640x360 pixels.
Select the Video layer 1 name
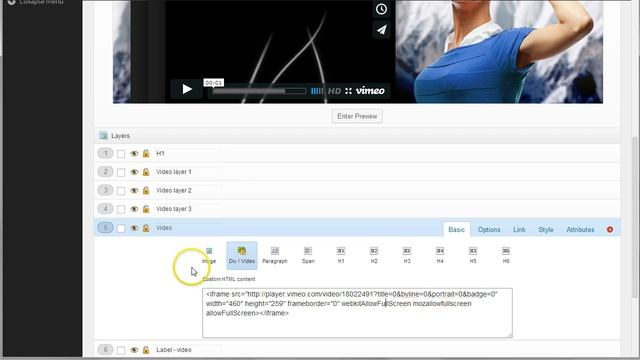click(174, 172)
